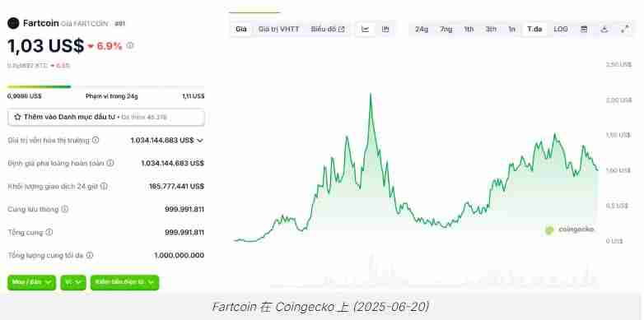Select the T.đa max time range

534,29
